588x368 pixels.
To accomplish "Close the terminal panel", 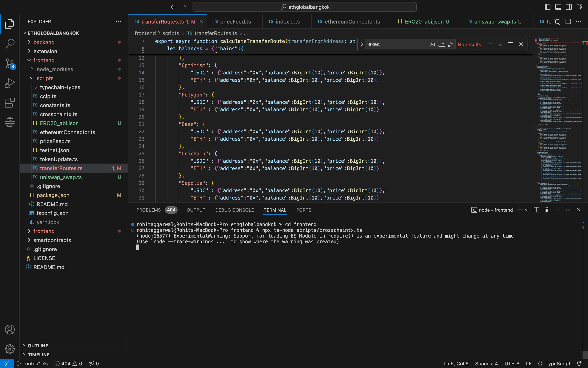I will click(x=579, y=210).
